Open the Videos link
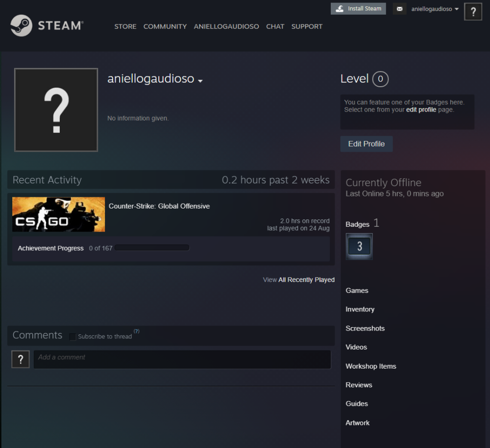Screen dimensions: 490x448 point(356,347)
